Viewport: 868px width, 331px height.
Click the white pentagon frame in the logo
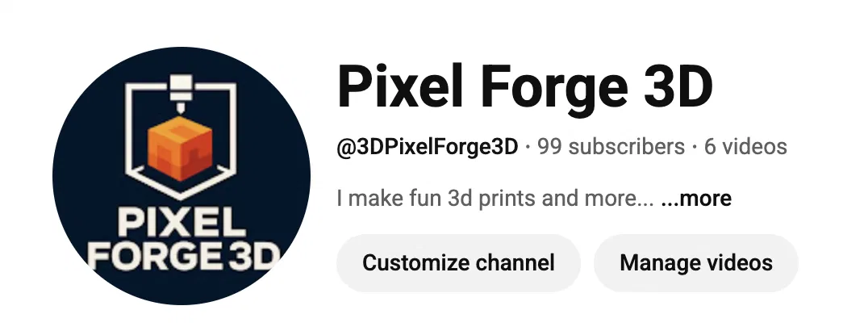point(181,140)
